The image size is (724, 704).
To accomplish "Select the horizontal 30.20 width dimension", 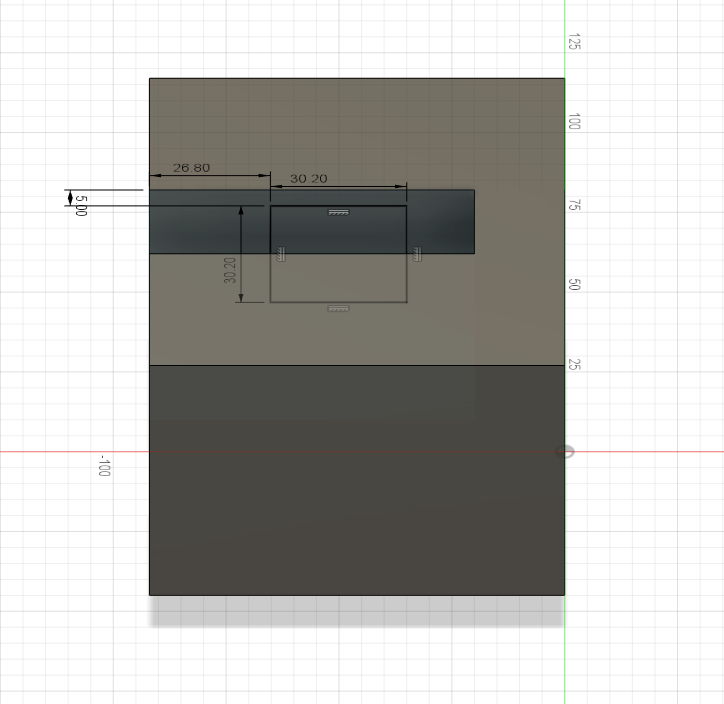I will click(x=309, y=179).
